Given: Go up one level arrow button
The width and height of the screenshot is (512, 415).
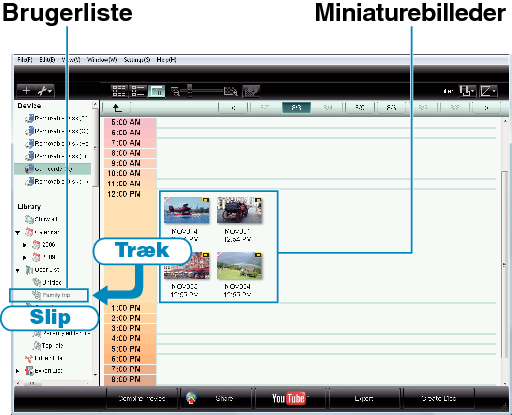Looking at the screenshot, I should [117, 108].
